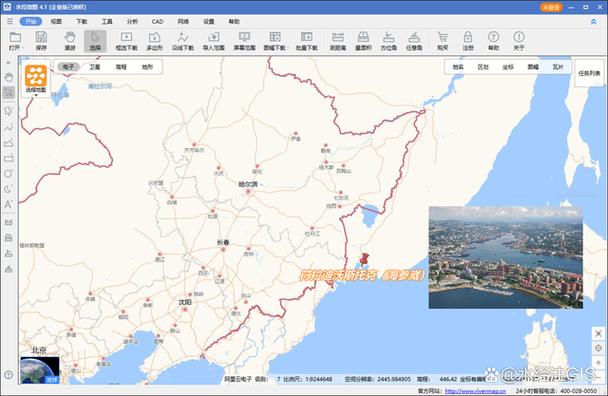Screen dimensions: 608x396
Task: Click the text label 'A' icon in sidebar
Action: [9, 204]
